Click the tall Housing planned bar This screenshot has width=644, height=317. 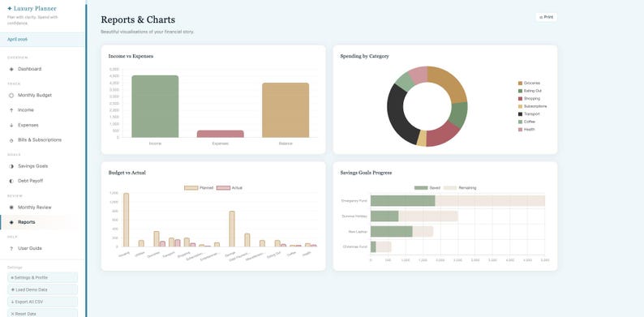(x=126, y=220)
